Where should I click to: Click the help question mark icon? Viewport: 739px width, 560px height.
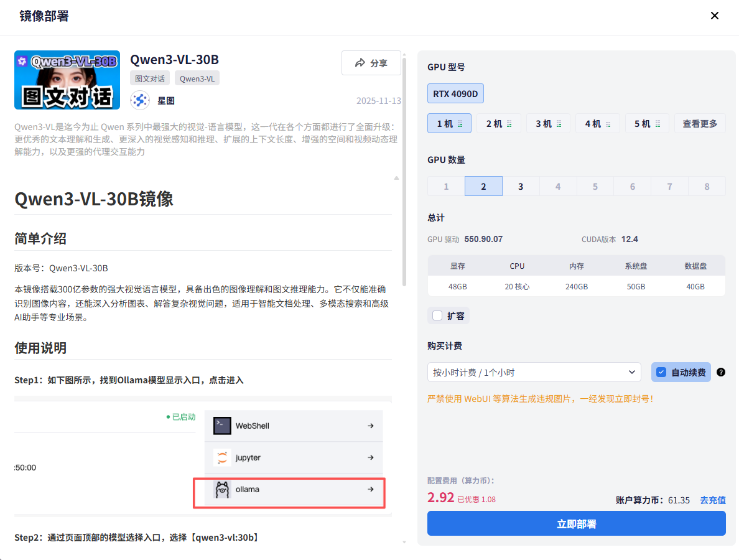(x=721, y=372)
